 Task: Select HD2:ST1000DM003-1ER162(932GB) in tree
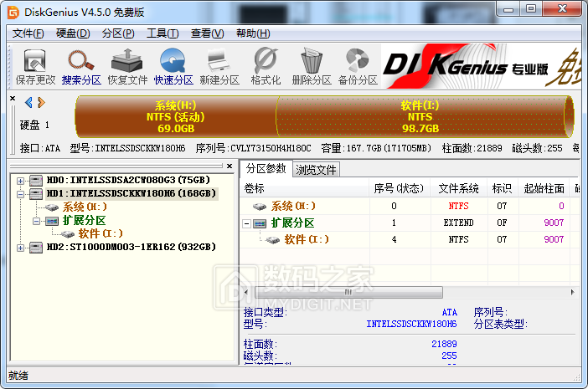coord(132,247)
